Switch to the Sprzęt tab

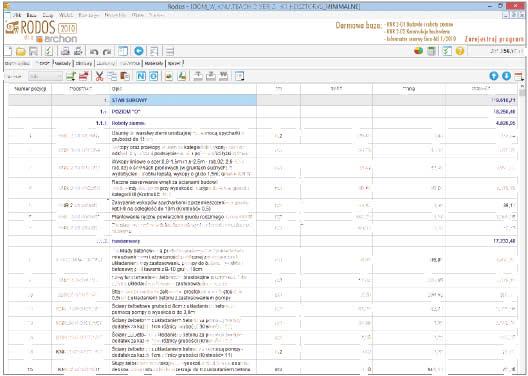pos(175,63)
